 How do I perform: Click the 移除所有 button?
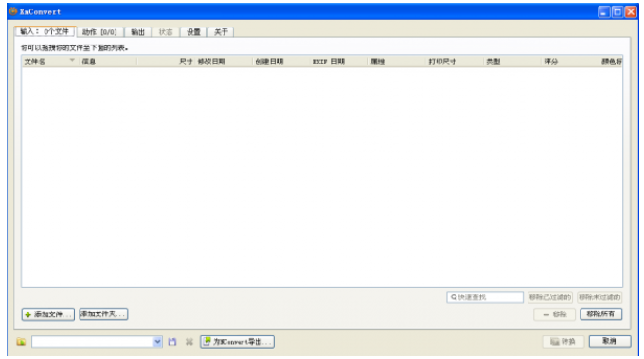click(x=600, y=314)
